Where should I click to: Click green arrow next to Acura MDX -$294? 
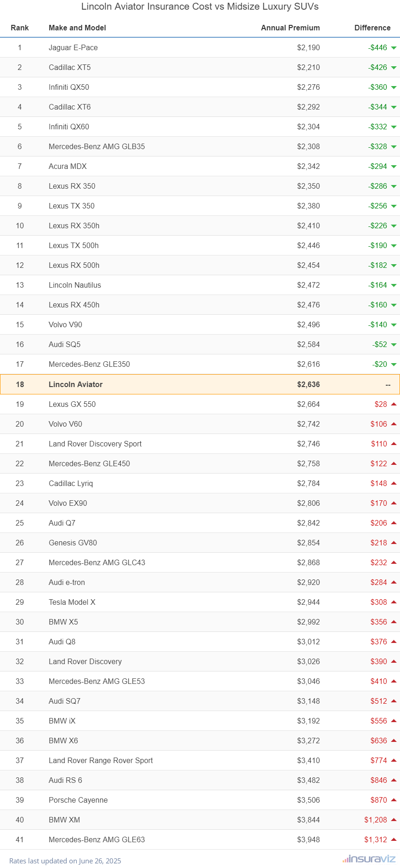tap(394, 167)
